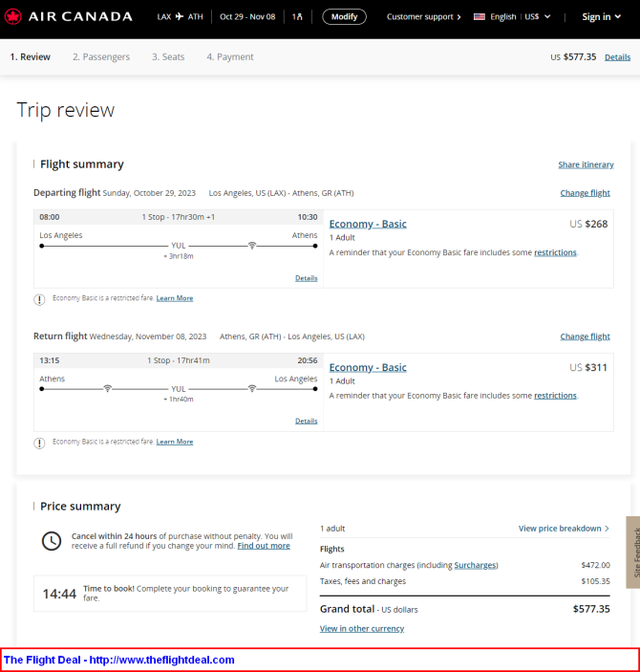Image resolution: width=640 pixels, height=672 pixels.
Task: Click the YUL stopover label on return flight
Action: point(179,389)
